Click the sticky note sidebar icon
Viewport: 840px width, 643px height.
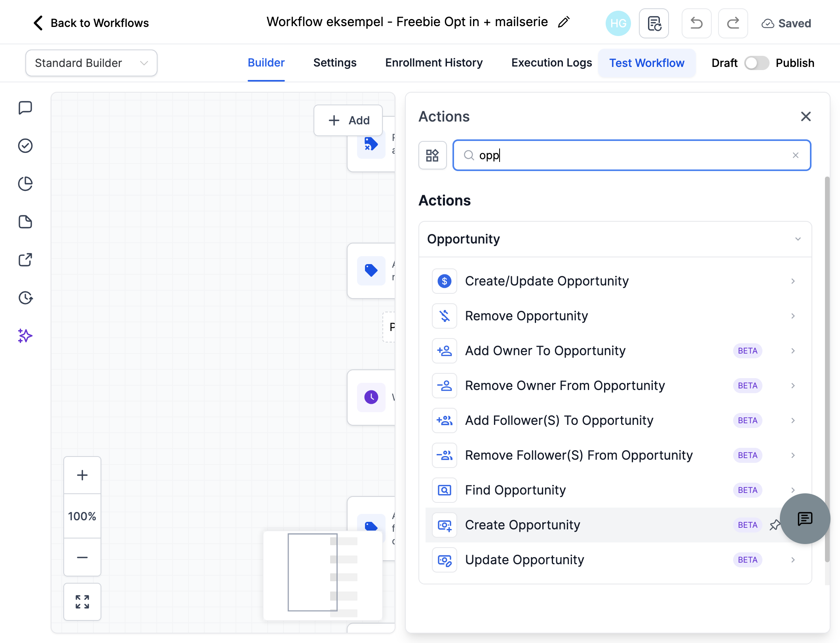[x=25, y=222]
